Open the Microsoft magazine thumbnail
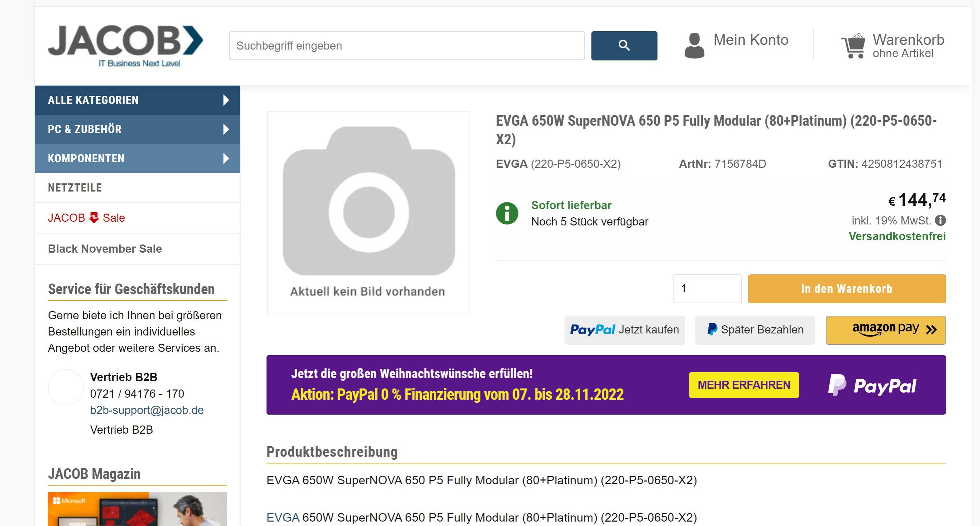 coord(137,509)
